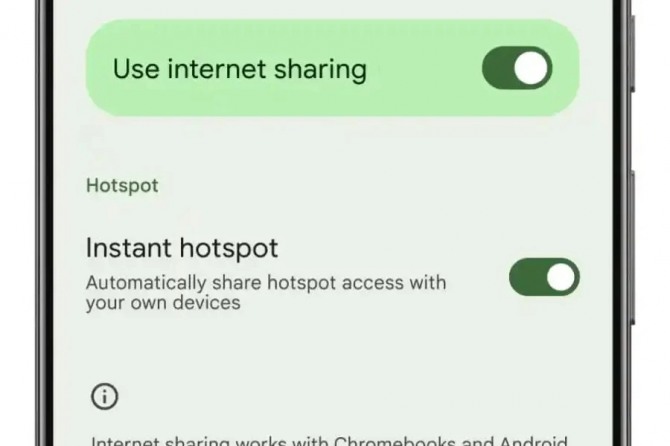Tap the word "sharing" in the green card
670x446 pixels.
320,70
